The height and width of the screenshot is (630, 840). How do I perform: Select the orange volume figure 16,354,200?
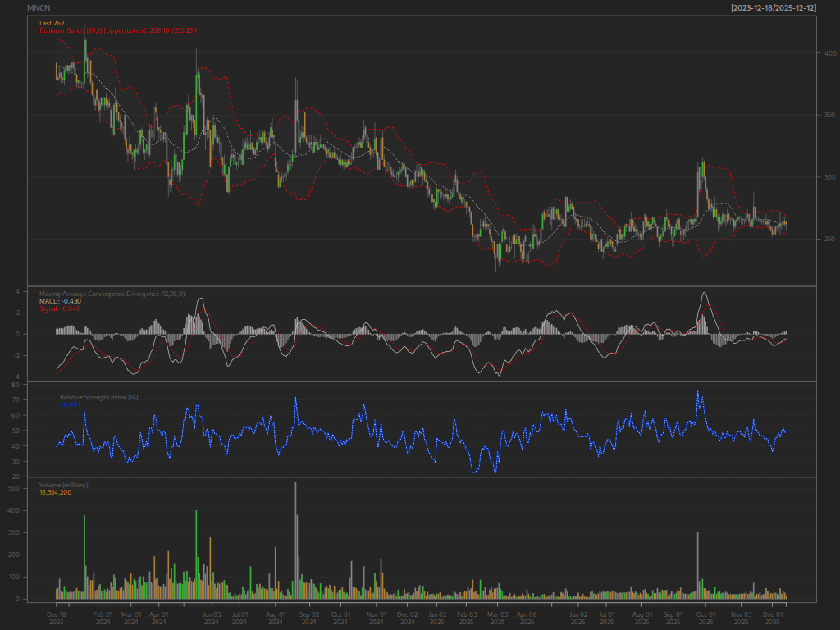click(55, 492)
